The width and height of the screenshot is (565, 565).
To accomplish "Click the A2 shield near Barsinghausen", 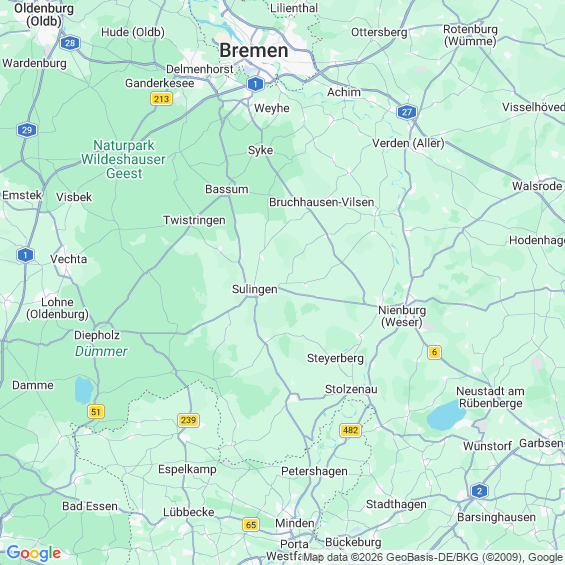I will click(479, 491).
